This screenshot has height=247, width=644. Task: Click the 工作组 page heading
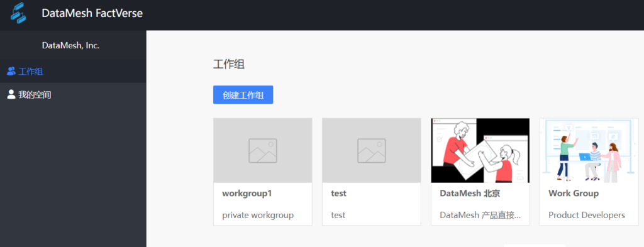229,64
